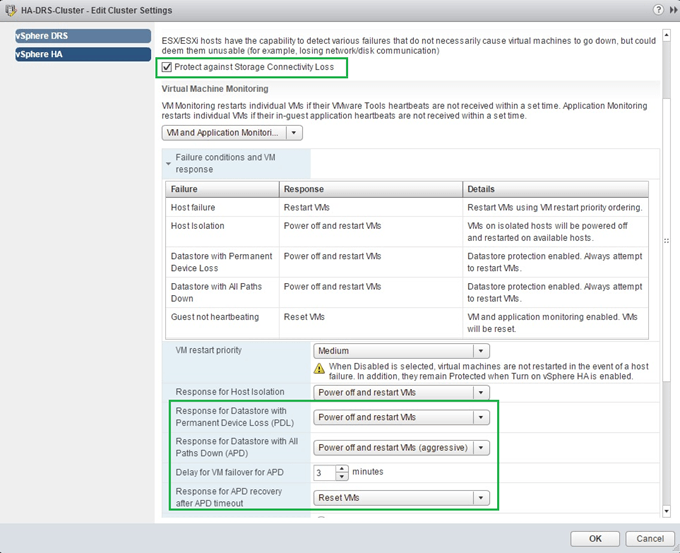Image resolution: width=680 pixels, height=553 pixels.
Task: Click the scrollbar up arrow
Action: [666, 34]
